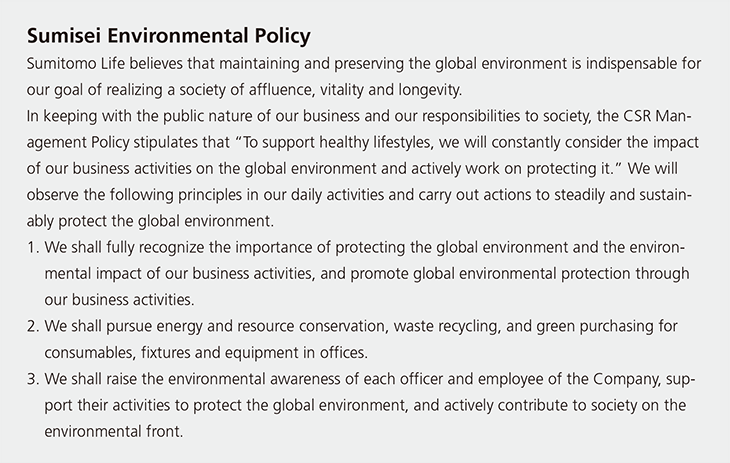
Task: Click 'our business activities.' line in item 1
Action: tap(119, 300)
